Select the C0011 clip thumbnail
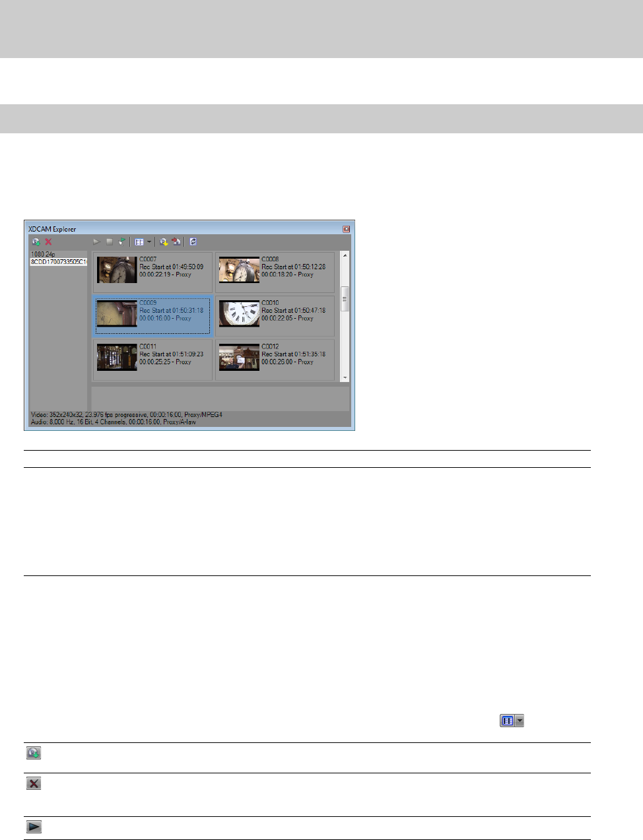This screenshot has height=840, width=643. (x=117, y=357)
